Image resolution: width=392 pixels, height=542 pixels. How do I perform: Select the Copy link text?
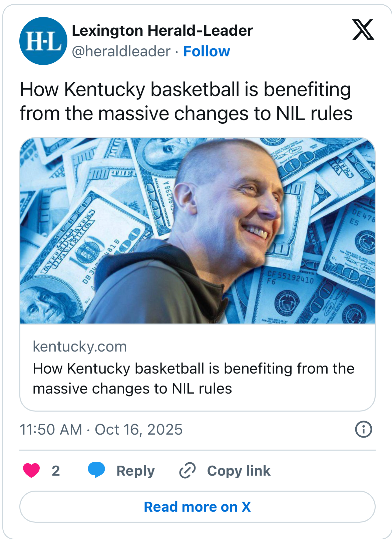(239, 471)
